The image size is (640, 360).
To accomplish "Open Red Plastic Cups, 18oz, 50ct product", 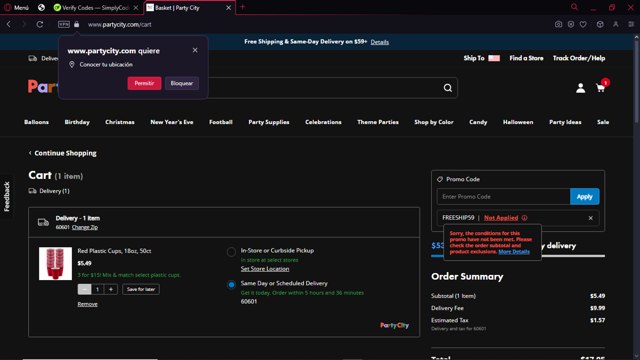I will coord(114,251).
